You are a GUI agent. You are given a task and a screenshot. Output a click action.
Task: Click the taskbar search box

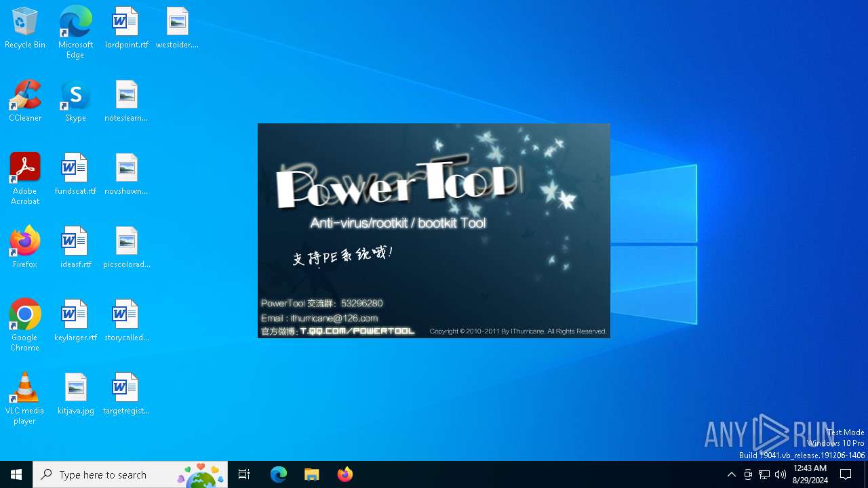[x=130, y=474]
